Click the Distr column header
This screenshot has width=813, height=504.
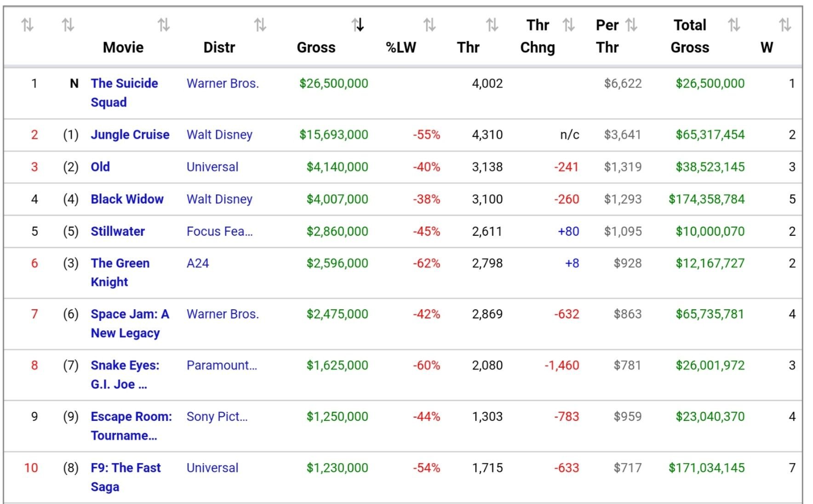[x=219, y=47]
